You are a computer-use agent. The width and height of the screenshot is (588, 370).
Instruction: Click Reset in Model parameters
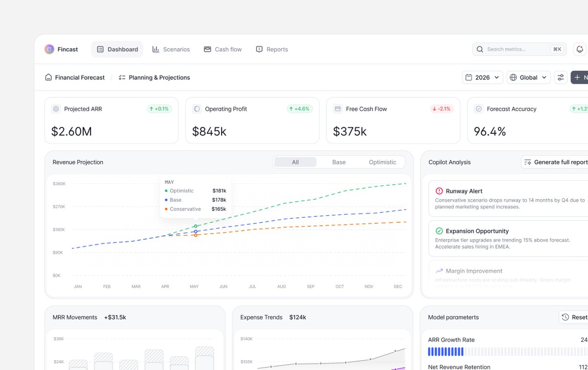point(574,317)
